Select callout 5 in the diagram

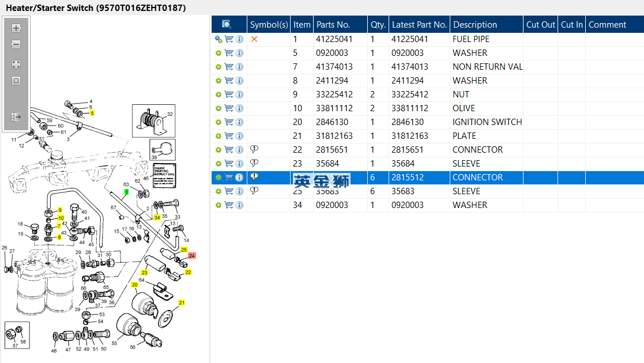tap(92, 113)
